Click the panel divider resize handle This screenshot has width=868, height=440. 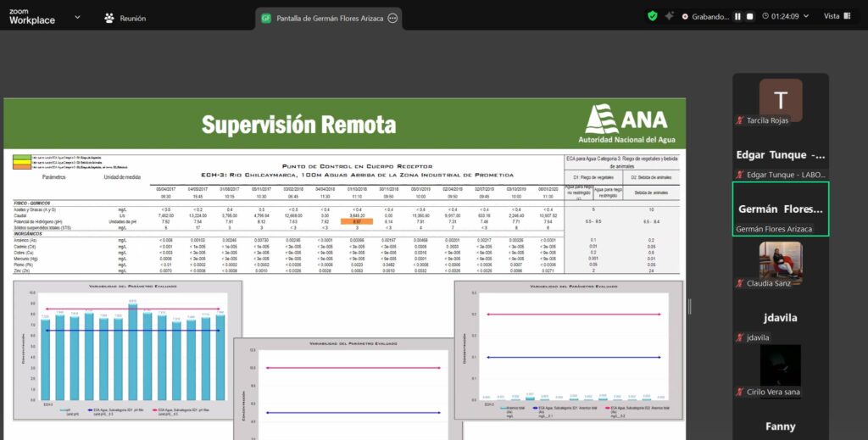(689, 305)
